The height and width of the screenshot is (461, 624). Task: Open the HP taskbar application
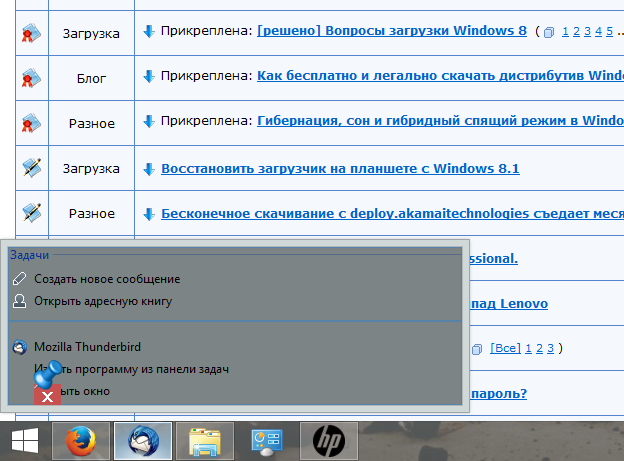pos(329,441)
